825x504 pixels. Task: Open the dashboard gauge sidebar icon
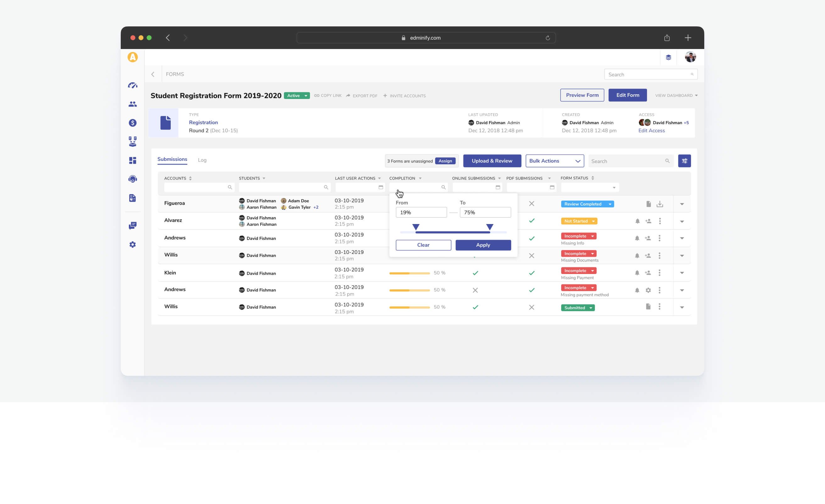pyautogui.click(x=133, y=85)
